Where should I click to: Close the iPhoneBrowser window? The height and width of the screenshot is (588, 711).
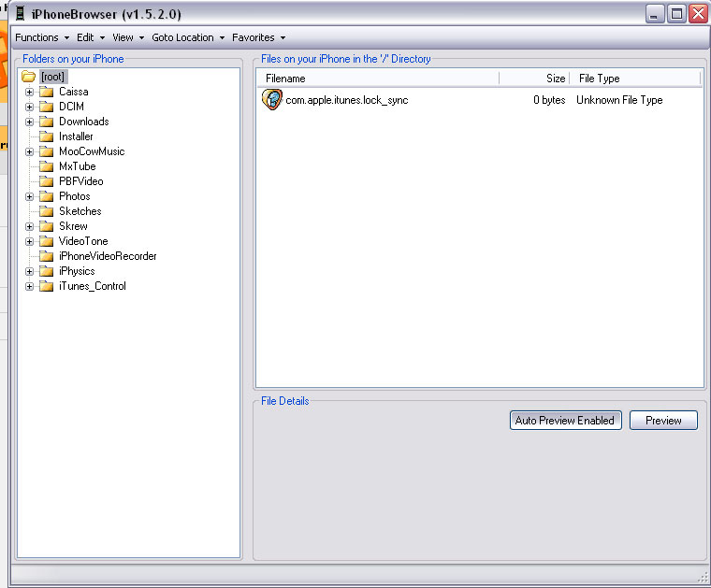click(x=698, y=14)
